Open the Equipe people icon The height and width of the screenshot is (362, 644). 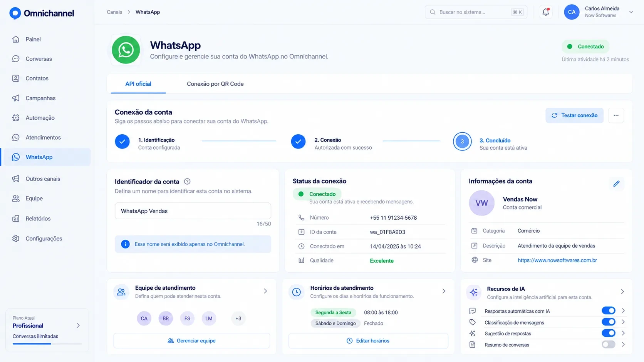[x=16, y=199]
